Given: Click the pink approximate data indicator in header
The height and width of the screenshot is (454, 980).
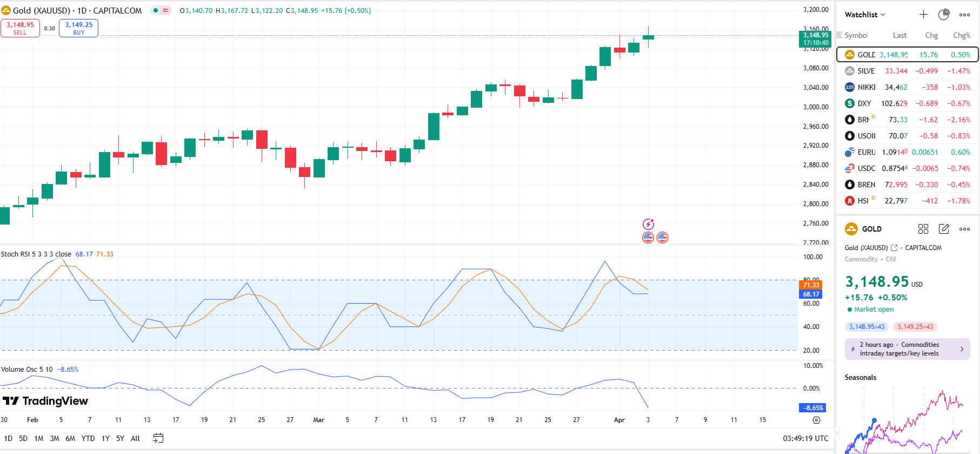Looking at the screenshot, I should (x=165, y=10).
